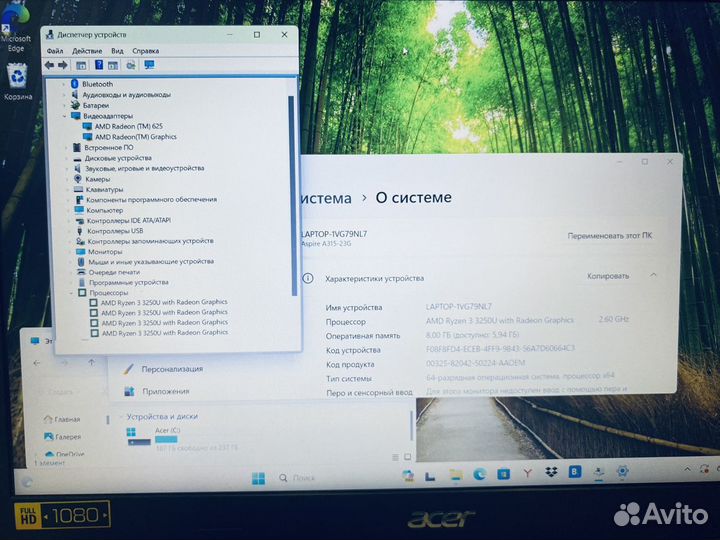Expand Дисковые устройства category
720x540 pixels.
point(66,158)
